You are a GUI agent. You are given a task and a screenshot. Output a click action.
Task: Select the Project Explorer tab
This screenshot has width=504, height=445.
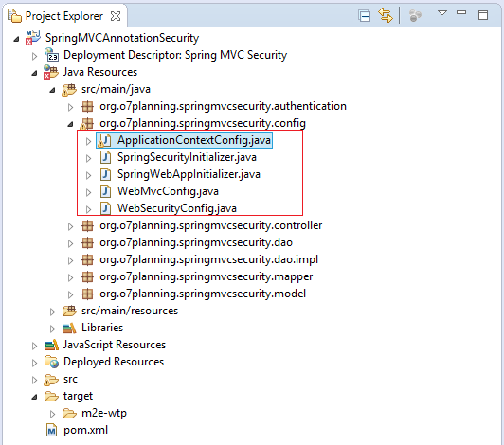pyautogui.click(x=64, y=16)
